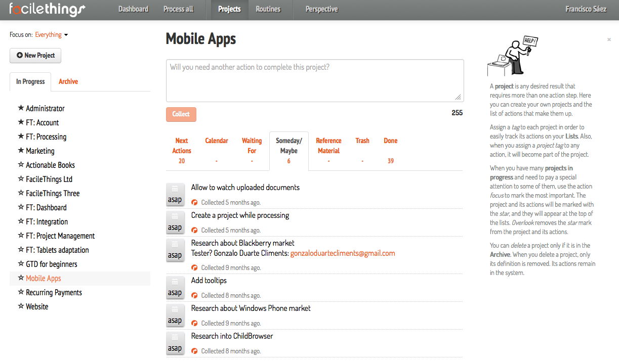
Task: Toggle star on GTD for beginners project
Action: click(21, 264)
